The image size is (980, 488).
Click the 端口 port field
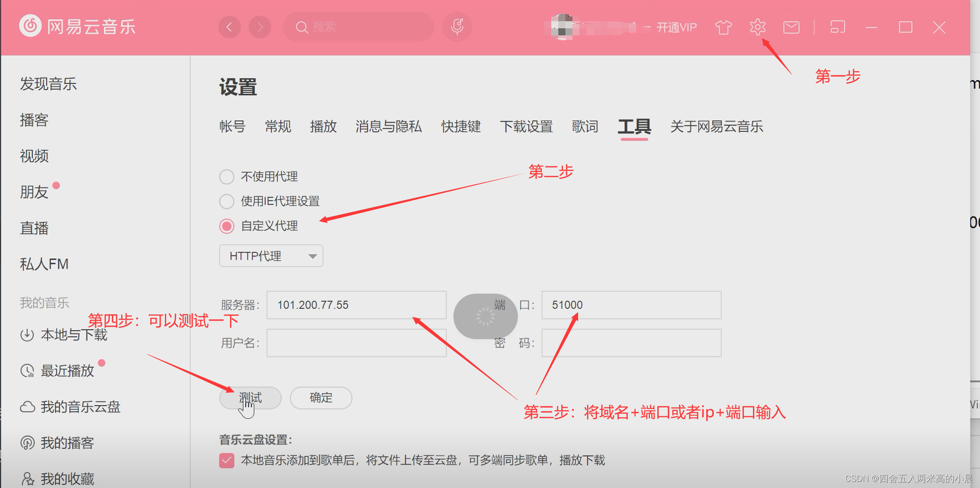[631, 305]
